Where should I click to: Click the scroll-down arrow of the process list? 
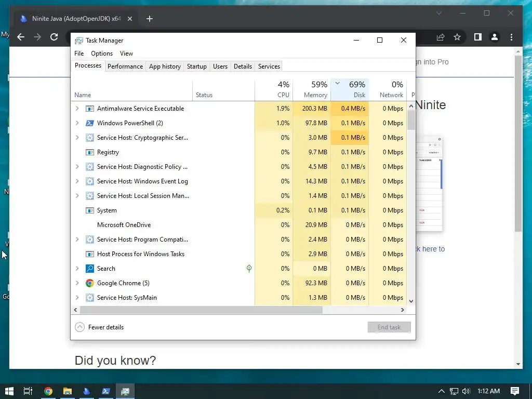pyautogui.click(x=411, y=301)
